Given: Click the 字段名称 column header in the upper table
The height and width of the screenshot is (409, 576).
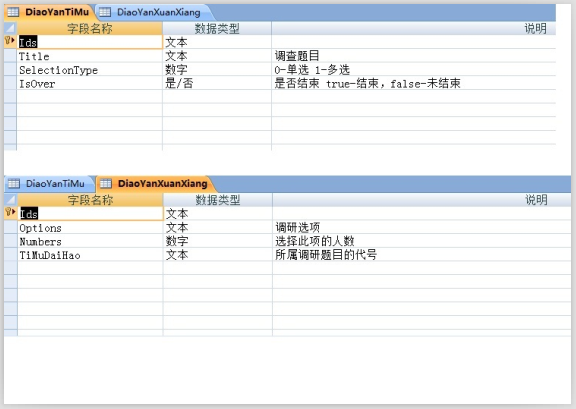Looking at the screenshot, I should 90,28.
